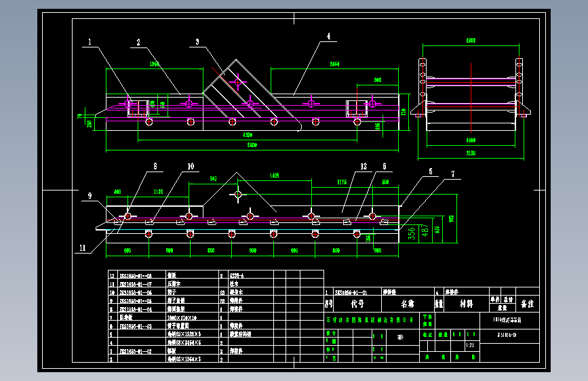Click the large green dimension 356
Viewport: 588px width, 381px height.
(412, 233)
